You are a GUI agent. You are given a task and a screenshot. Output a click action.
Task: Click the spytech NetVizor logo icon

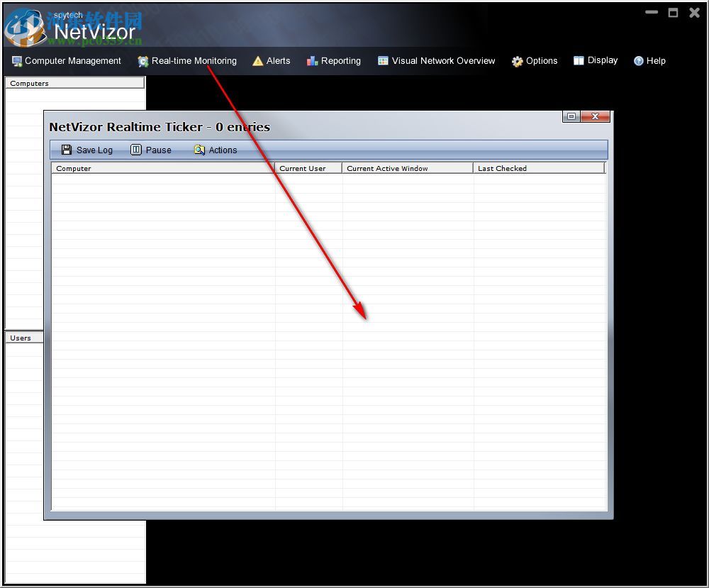pyautogui.click(x=26, y=27)
